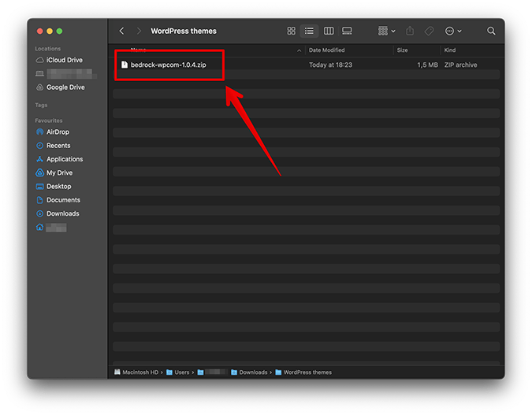Open Desktop in sidebar

point(54,186)
